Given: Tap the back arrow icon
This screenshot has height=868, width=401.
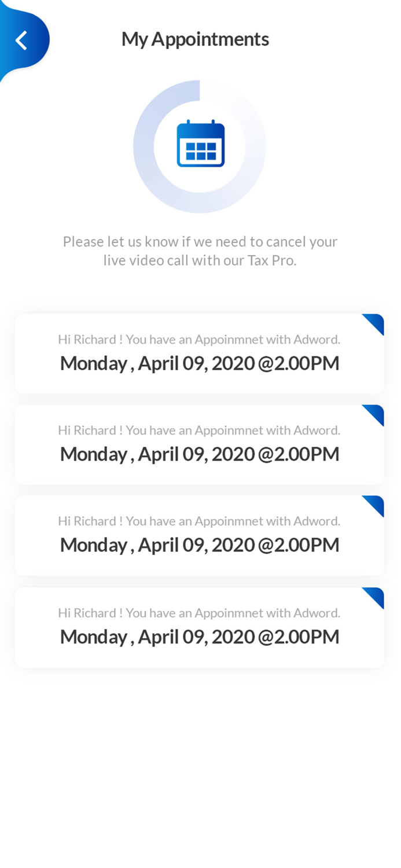Looking at the screenshot, I should coord(21,39).
